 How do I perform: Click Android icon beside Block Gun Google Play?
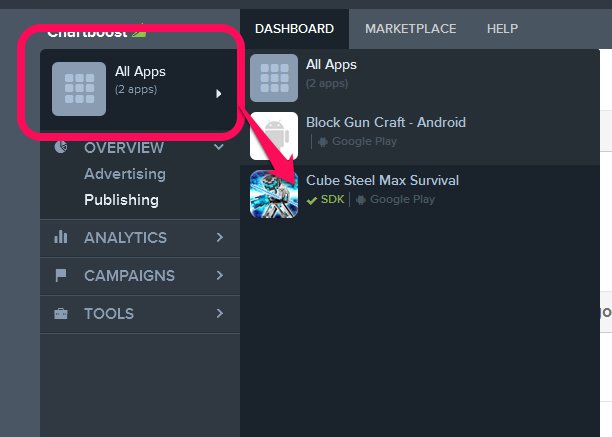(323, 142)
